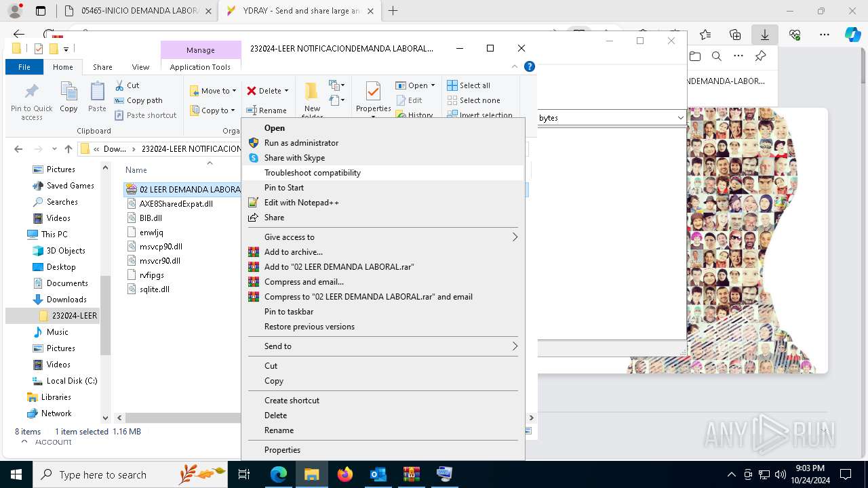Viewport: 868px width, 488px height.
Task: Open Local Disk (C:) in navigation pane
Action: coord(71,381)
